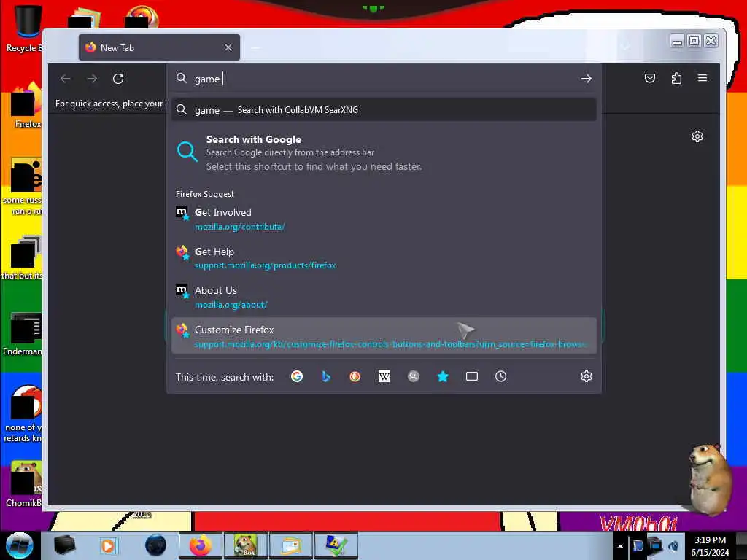Open the Pocket save icon
Viewport: 747px width, 560px height.
[650, 78]
